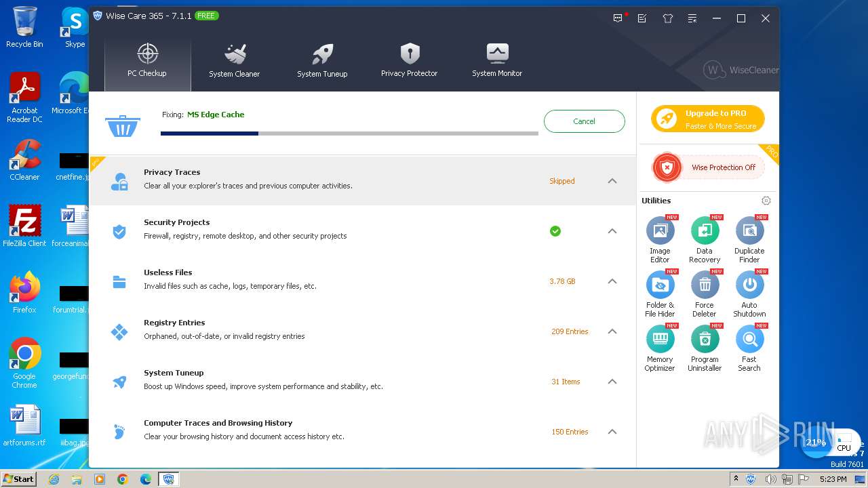This screenshot has height=488, width=868.
Task: Open the artforums.rtf desktop file
Action: tap(24, 425)
